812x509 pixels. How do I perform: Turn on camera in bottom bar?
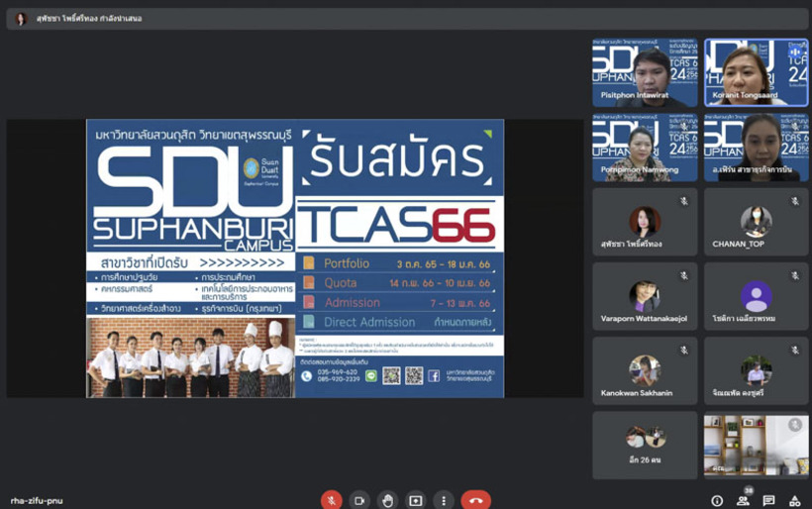[x=359, y=500]
